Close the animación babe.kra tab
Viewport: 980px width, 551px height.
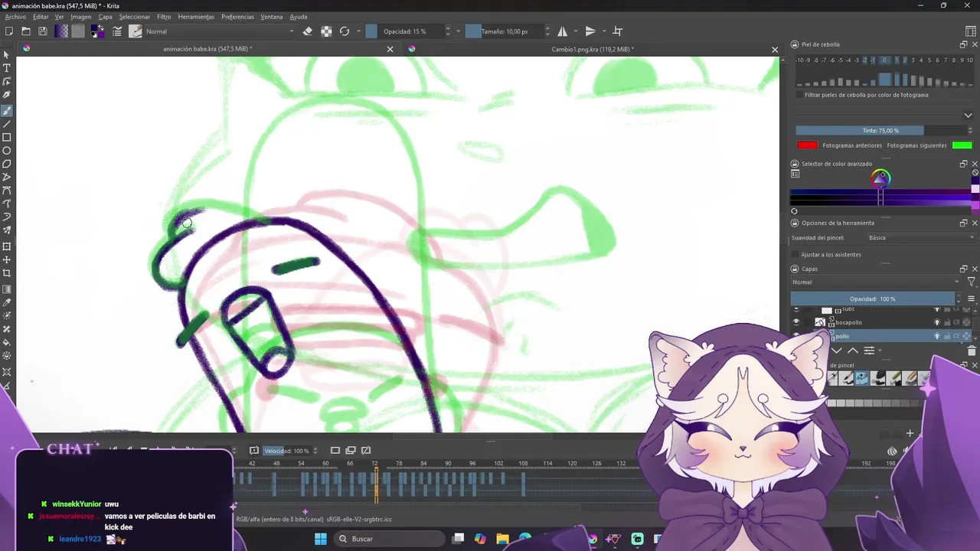(x=390, y=49)
